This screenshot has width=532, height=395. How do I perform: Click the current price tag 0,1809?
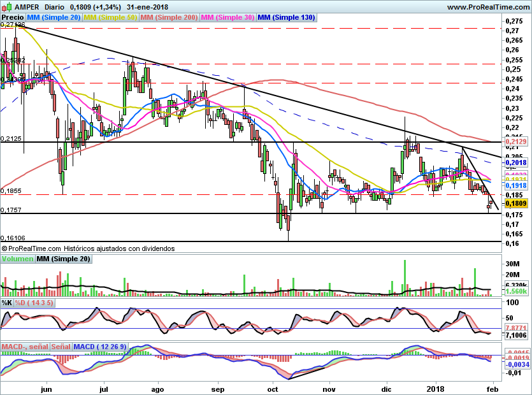tap(515, 204)
